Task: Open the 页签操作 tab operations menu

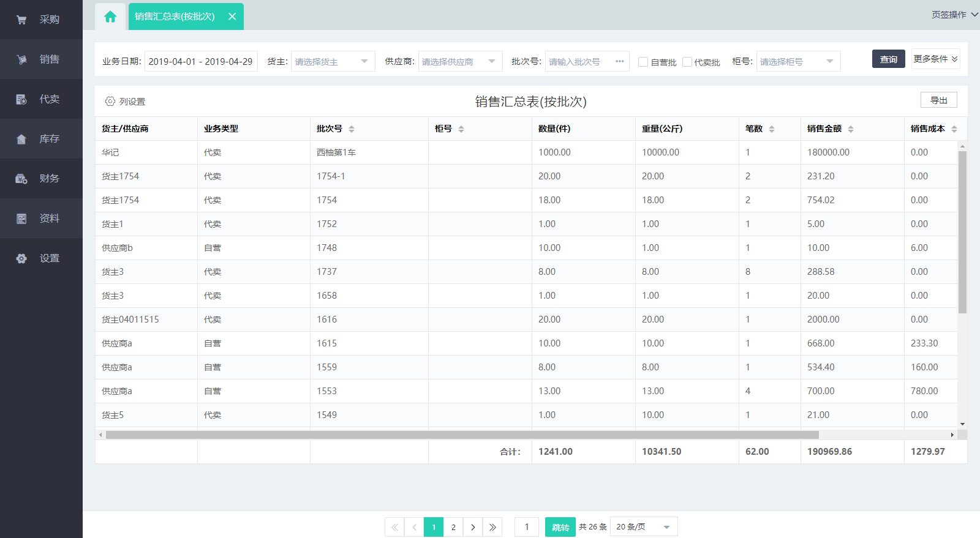Action: pos(955,15)
